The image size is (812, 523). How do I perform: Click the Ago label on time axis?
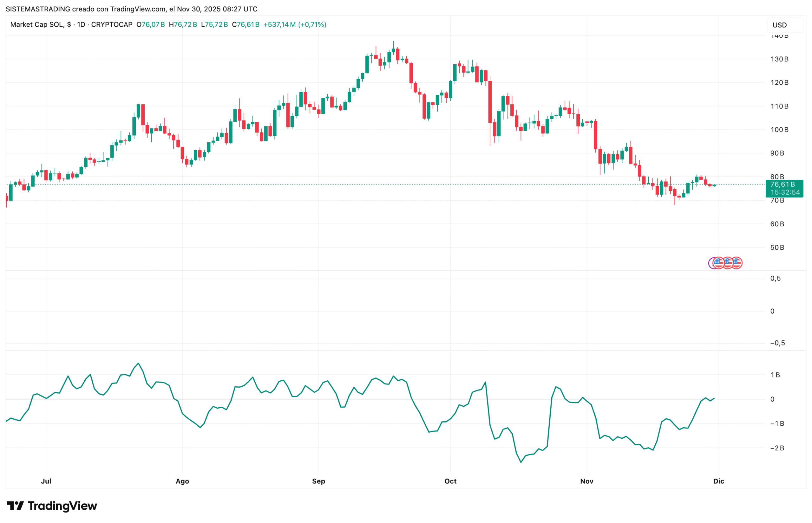tap(182, 481)
